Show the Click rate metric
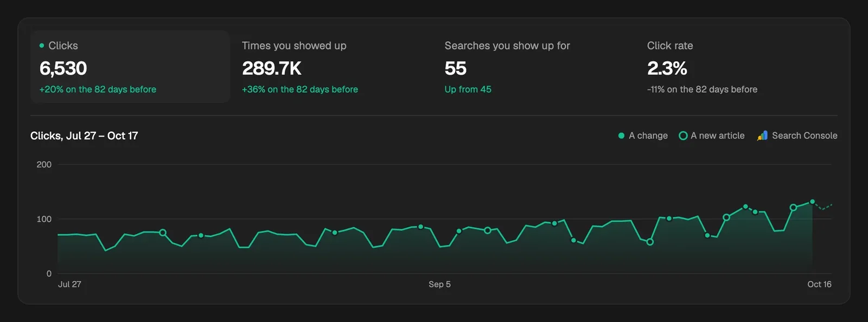This screenshot has height=322, width=868. pyautogui.click(x=738, y=67)
